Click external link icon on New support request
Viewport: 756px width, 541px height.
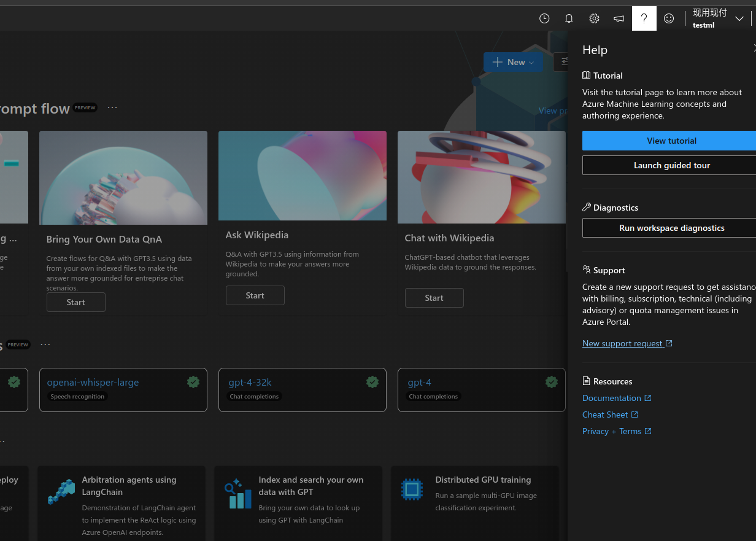point(669,343)
